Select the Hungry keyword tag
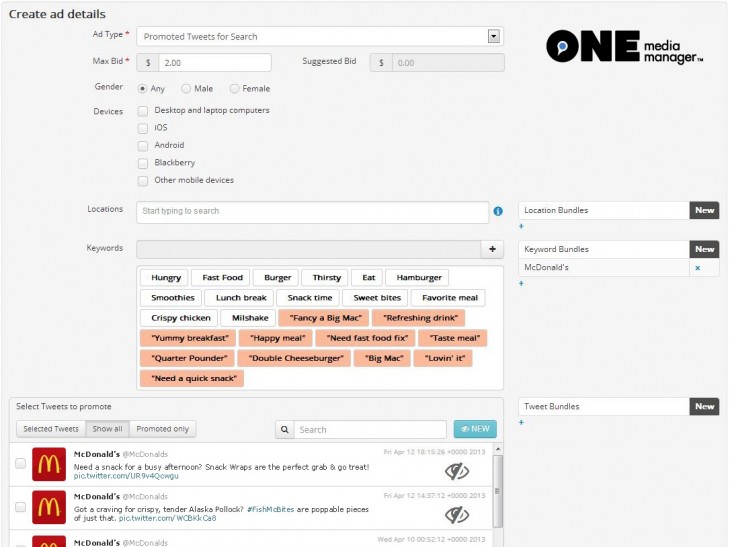The height and width of the screenshot is (547, 730). coord(166,278)
